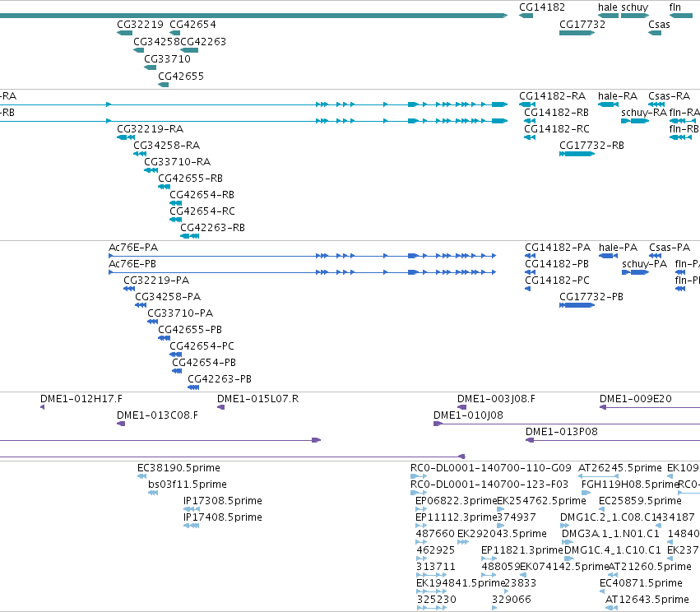Click the CG33710-RA transcript label
700x612 pixels.
tap(177, 162)
